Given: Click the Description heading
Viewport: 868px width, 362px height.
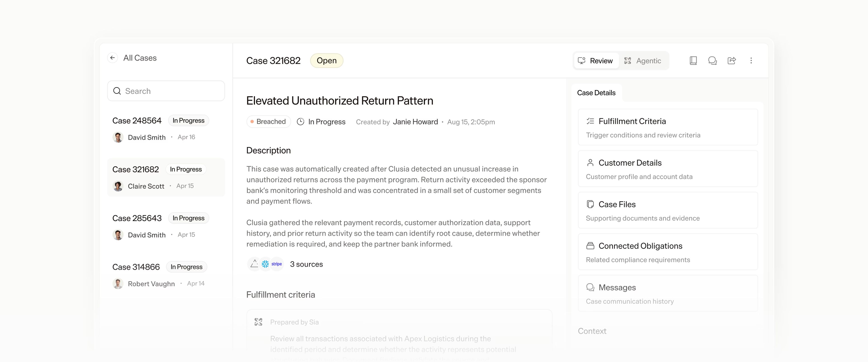Looking at the screenshot, I should tap(269, 150).
